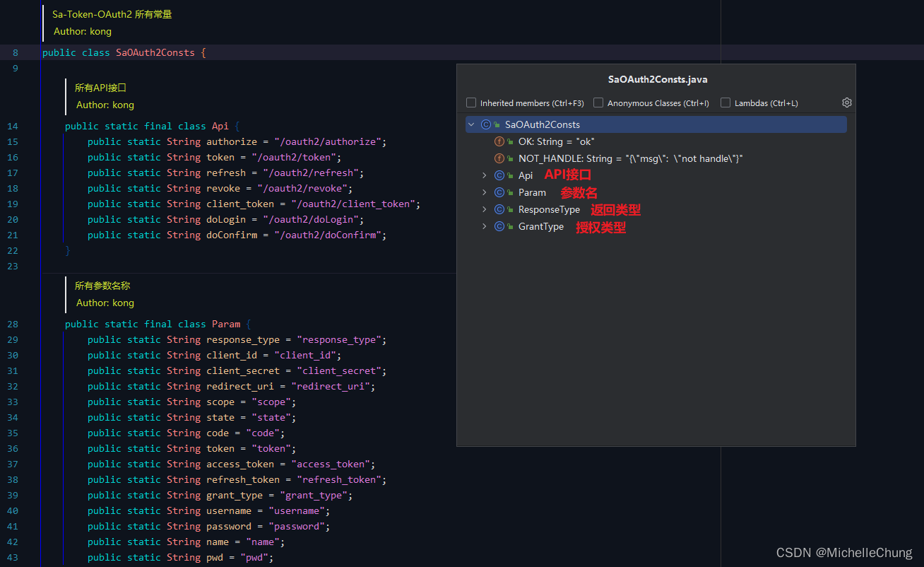
Task: Select the SaOAuth2Consts tree row
Action: point(656,124)
